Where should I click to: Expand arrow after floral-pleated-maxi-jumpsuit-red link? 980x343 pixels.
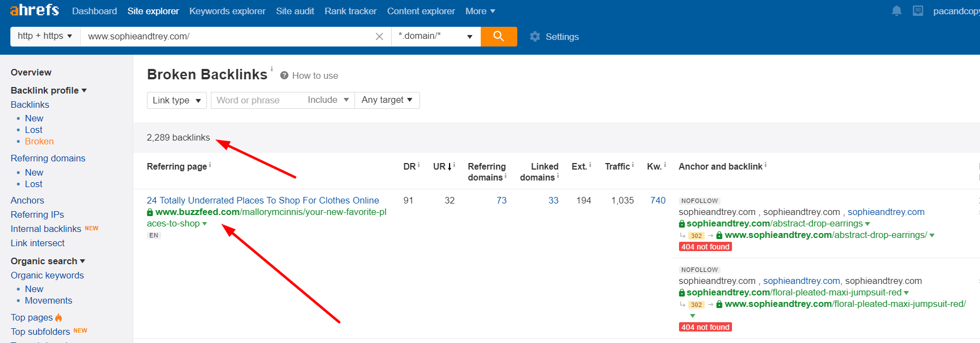tap(906, 293)
